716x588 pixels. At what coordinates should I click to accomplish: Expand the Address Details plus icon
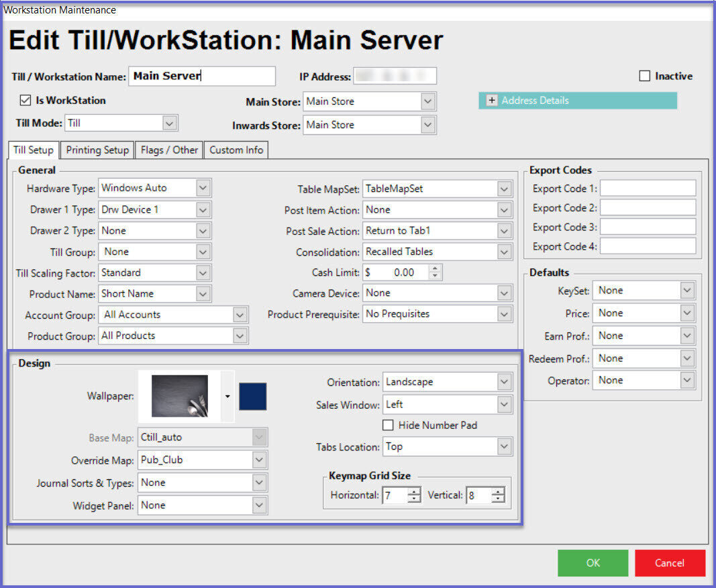(x=491, y=101)
